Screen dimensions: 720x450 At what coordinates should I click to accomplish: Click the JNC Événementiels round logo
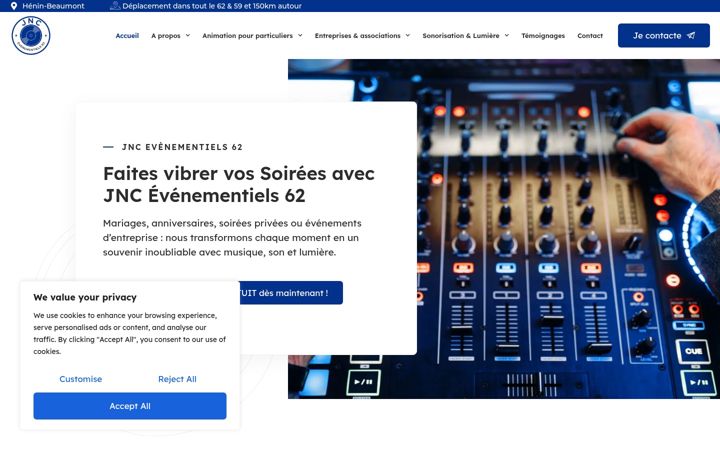[x=31, y=35]
